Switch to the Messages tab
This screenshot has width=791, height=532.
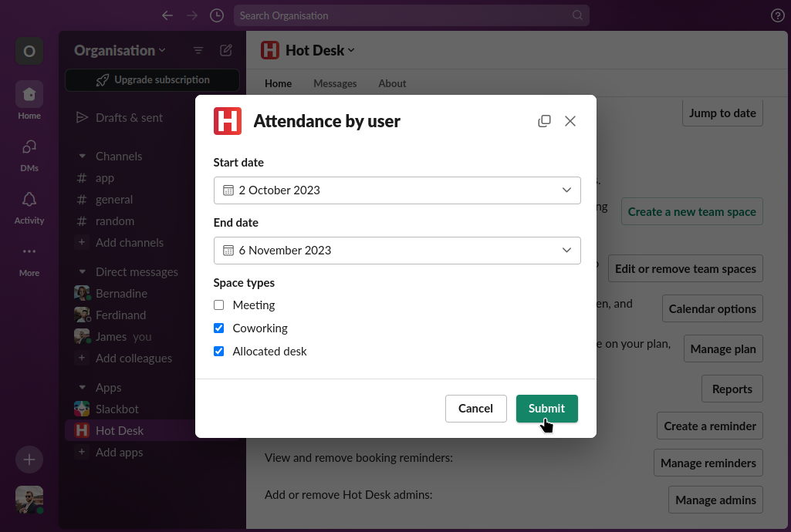coord(335,83)
